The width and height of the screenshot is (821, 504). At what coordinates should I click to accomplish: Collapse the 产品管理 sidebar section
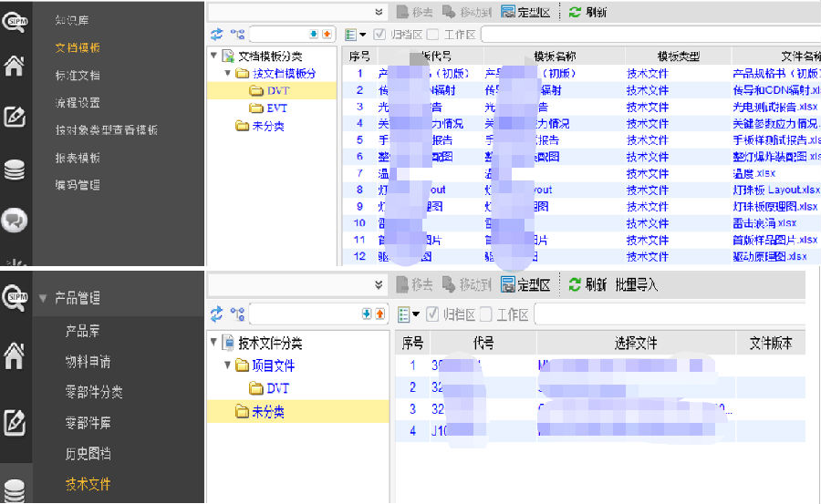point(43,298)
